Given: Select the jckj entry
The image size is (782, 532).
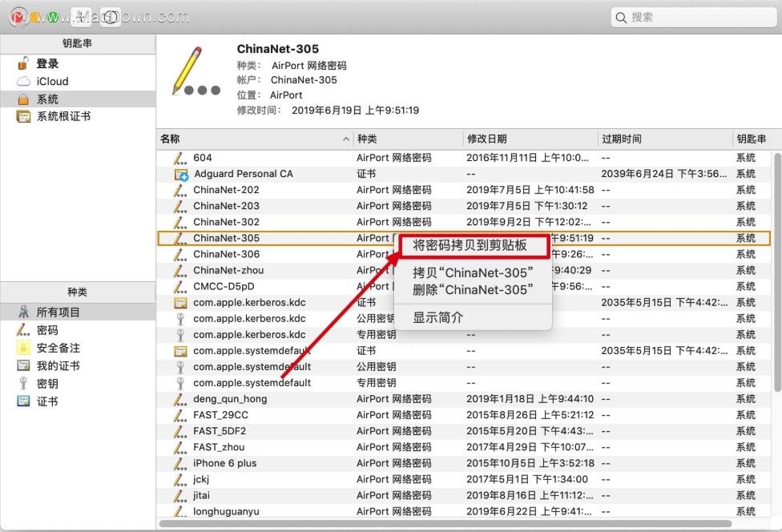Looking at the screenshot, I should point(201,479).
